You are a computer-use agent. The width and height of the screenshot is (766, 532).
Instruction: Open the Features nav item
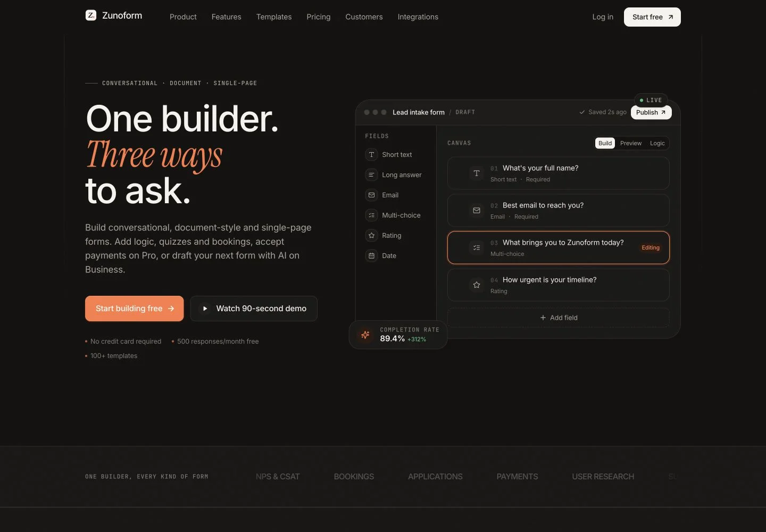click(x=227, y=17)
